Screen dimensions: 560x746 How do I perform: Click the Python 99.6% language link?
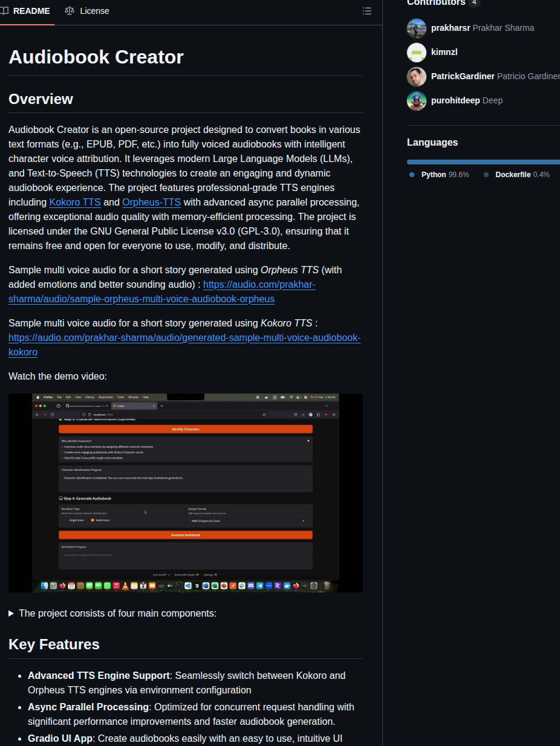pos(445,175)
